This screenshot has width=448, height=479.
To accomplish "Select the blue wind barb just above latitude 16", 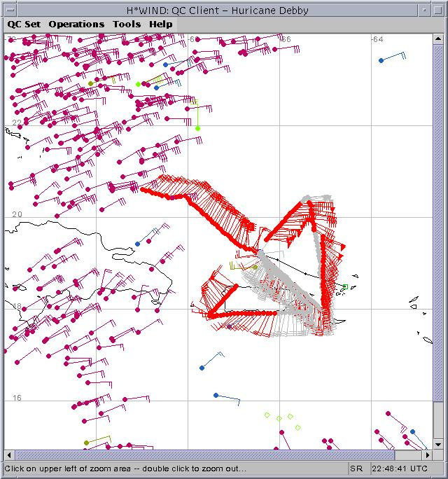I will [216, 396].
